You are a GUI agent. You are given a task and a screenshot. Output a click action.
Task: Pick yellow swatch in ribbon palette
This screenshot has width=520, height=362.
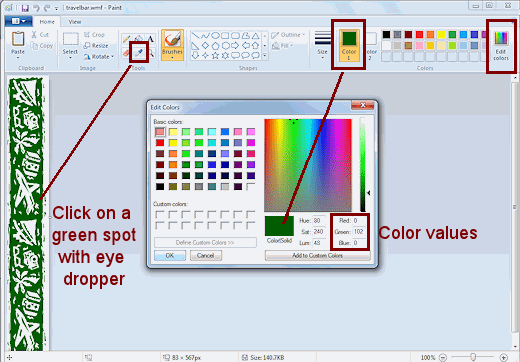pos(441,34)
